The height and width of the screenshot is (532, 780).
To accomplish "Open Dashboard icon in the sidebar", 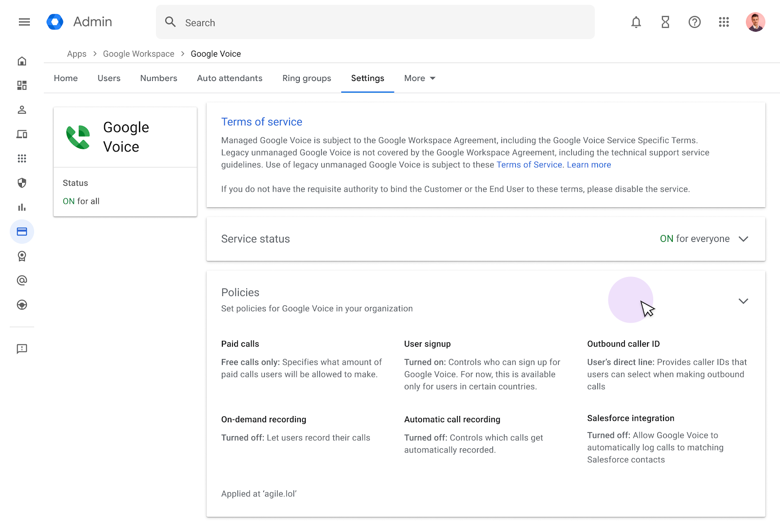I will [22, 85].
